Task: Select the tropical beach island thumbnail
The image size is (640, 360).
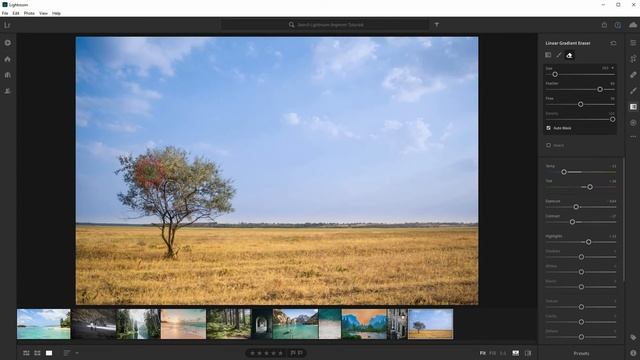Action: click(44, 324)
